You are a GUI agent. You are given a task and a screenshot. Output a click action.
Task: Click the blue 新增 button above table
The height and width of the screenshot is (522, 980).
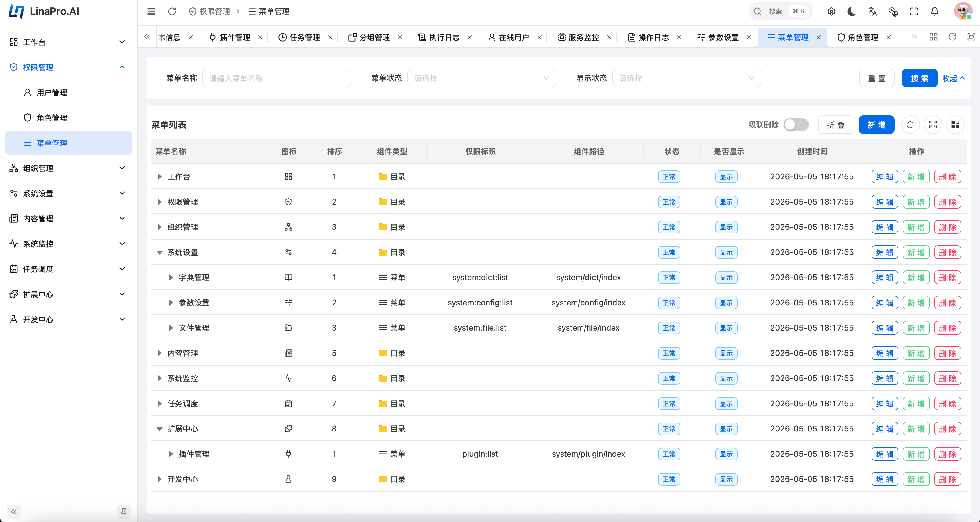[876, 125]
